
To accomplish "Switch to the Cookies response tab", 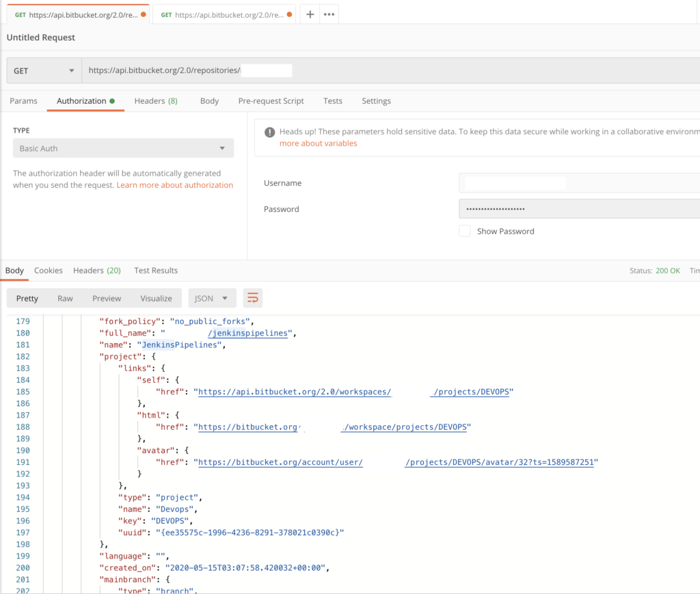I will (x=48, y=270).
